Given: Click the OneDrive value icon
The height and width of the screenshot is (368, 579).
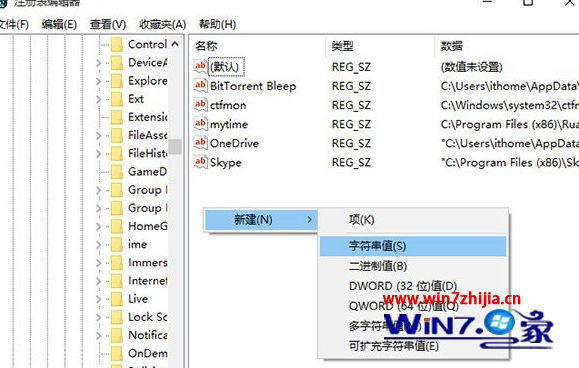Looking at the screenshot, I should pyautogui.click(x=201, y=143).
